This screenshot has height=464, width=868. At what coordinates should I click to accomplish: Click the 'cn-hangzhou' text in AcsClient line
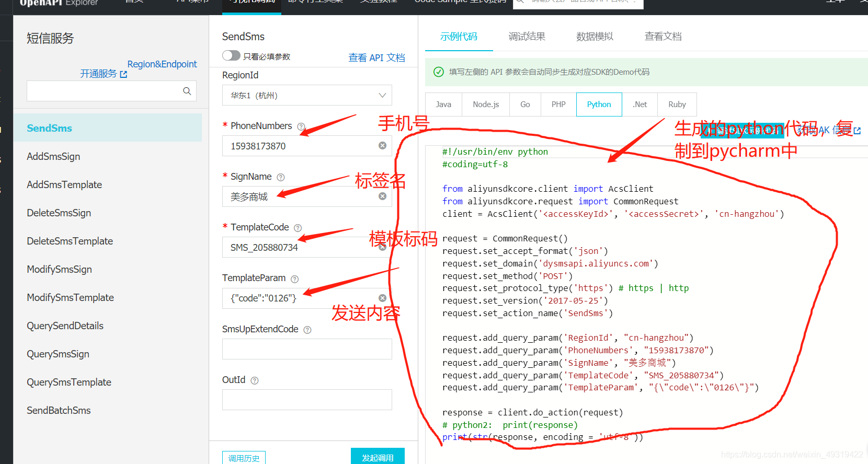click(x=747, y=214)
